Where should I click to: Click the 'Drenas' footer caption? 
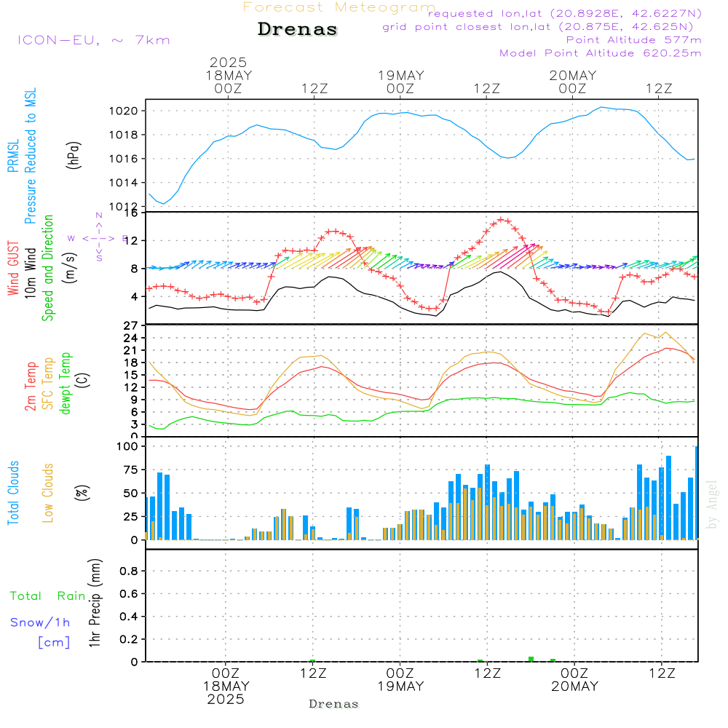tap(333, 704)
